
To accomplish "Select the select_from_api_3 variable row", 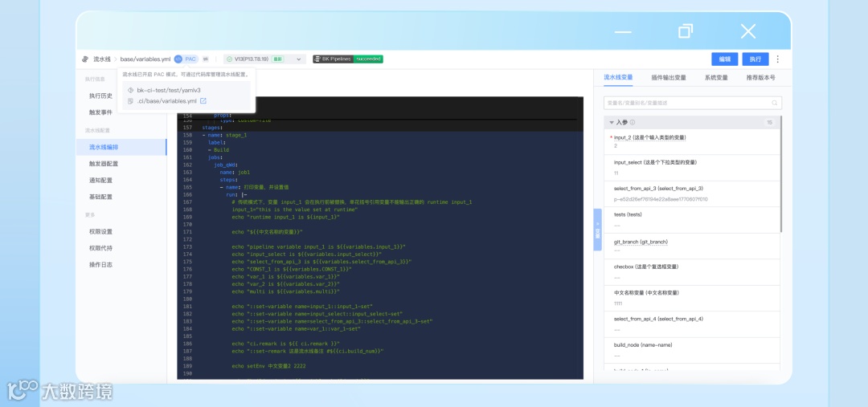I will [692, 193].
